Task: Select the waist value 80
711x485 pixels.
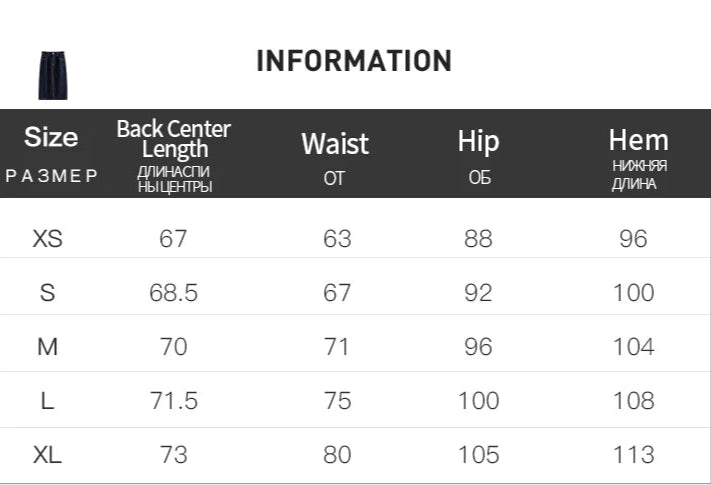Action: pyautogui.click(x=337, y=455)
